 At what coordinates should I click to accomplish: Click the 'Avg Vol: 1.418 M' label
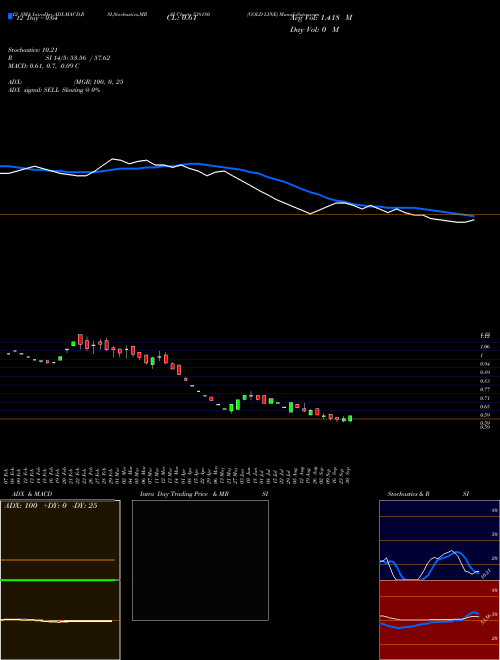pyautogui.click(x=321, y=18)
